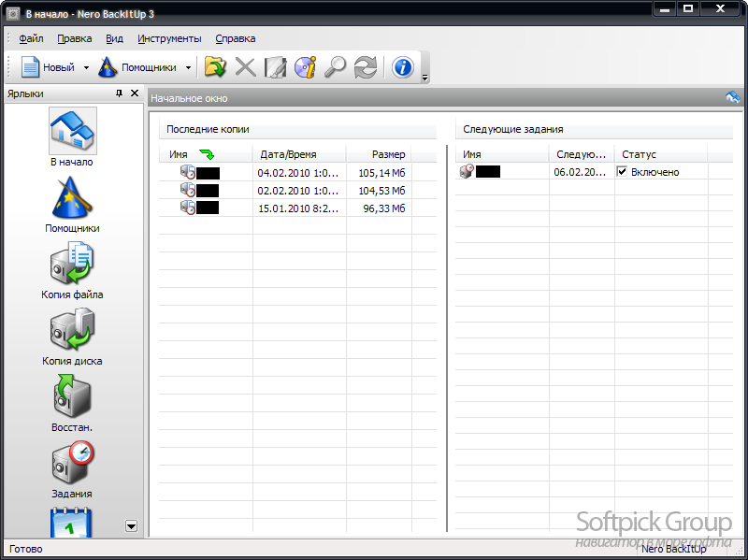Expand the Новый dropdown arrow

point(86,67)
